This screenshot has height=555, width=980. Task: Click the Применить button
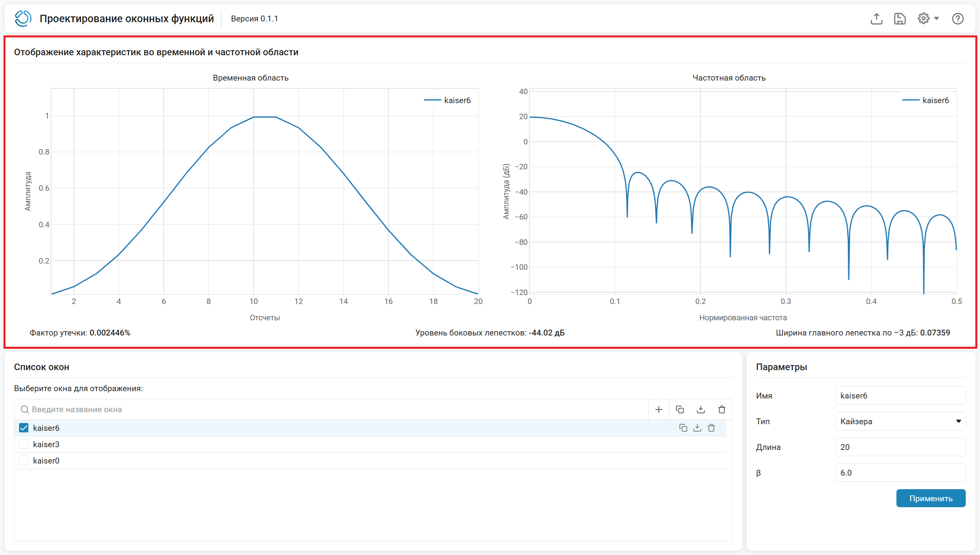(931, 498)
